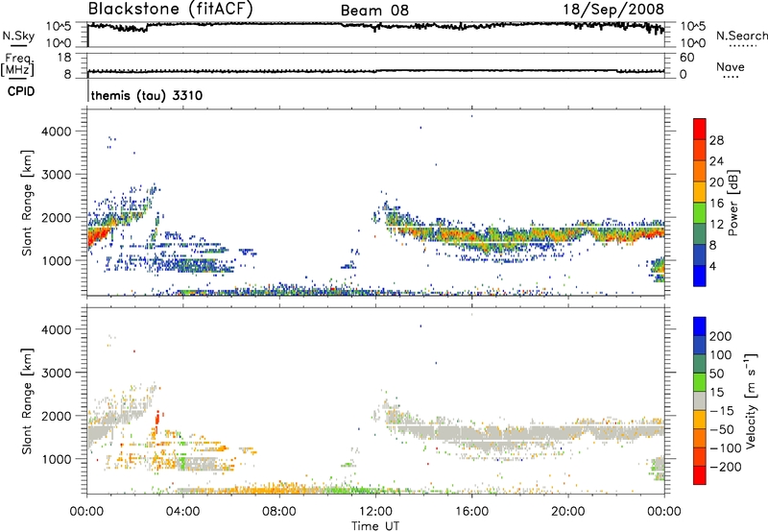
Task: Click the "Freq. [MHz]" label
Action: coord(18,64)
